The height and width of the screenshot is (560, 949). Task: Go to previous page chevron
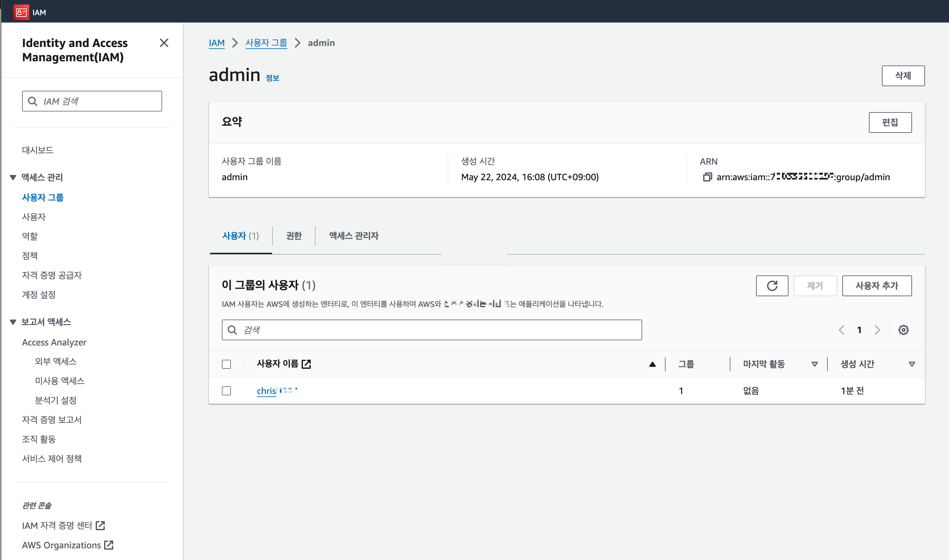[x=841, y=330]
